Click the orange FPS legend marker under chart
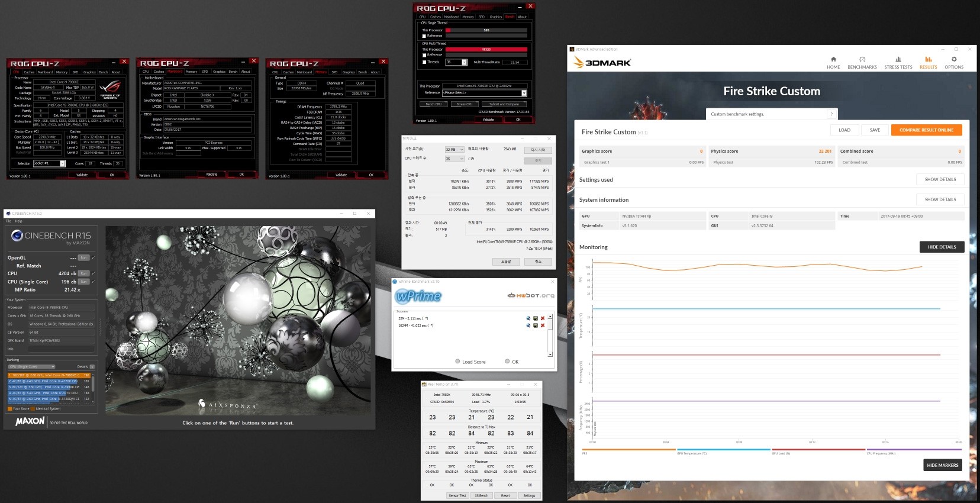 tap(628, 450)
